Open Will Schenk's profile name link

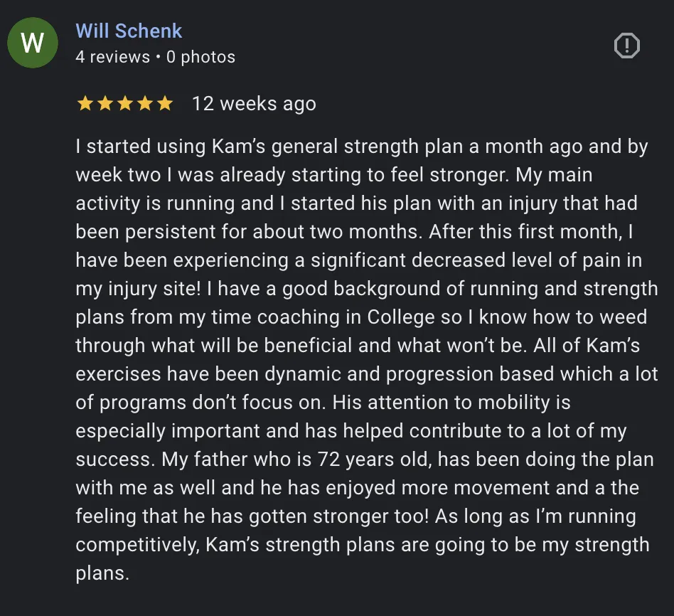[129, 31]
